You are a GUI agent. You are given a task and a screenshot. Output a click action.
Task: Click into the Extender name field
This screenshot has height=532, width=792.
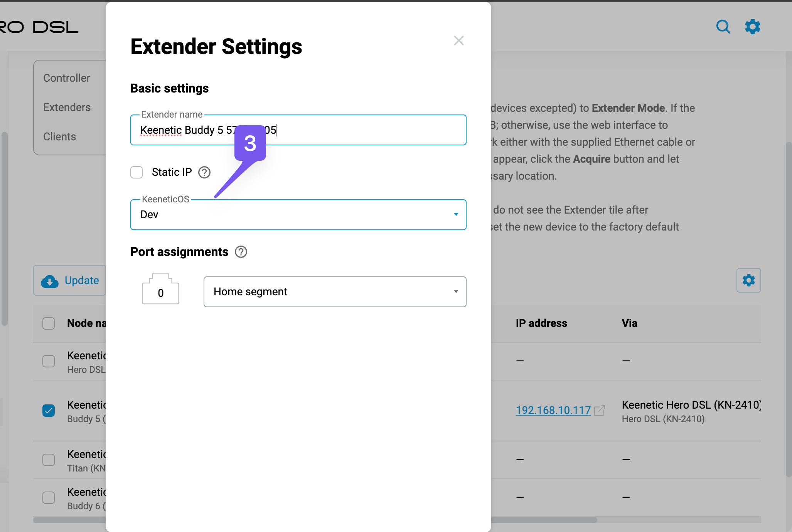347,130
